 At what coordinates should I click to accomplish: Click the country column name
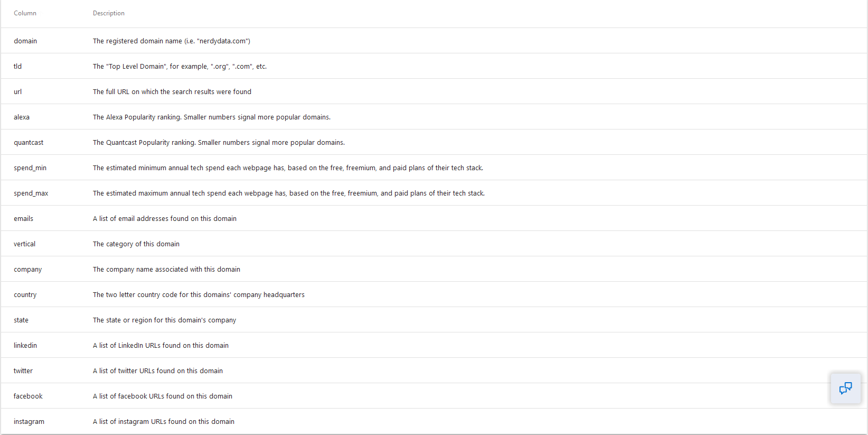[25, 294]
